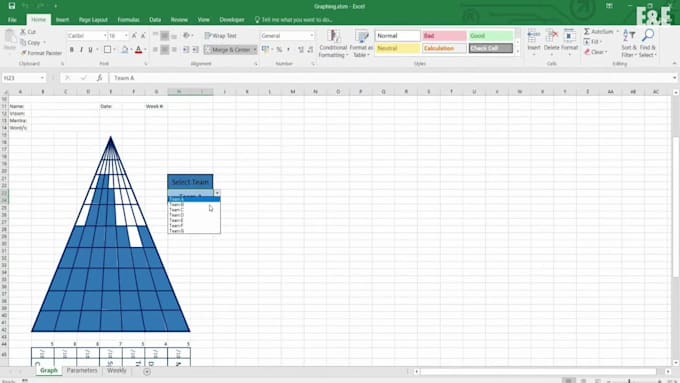
Task: Click the Copy button
Action: tap(30, 43)
